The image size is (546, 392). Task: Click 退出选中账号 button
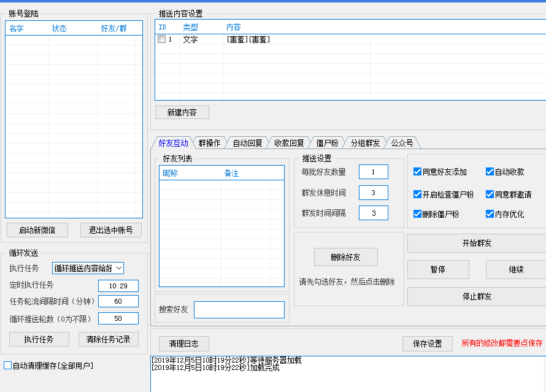pyautogui.click(x=111, y=230)
